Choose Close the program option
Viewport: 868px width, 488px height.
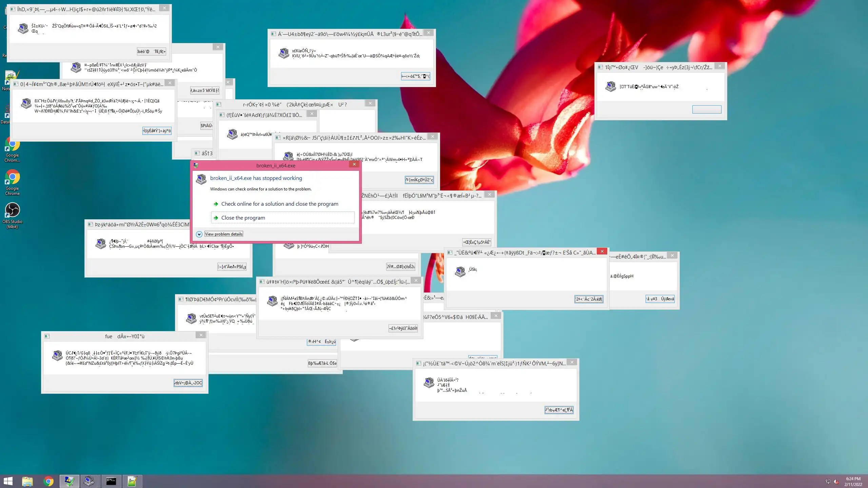coord(243,218)
